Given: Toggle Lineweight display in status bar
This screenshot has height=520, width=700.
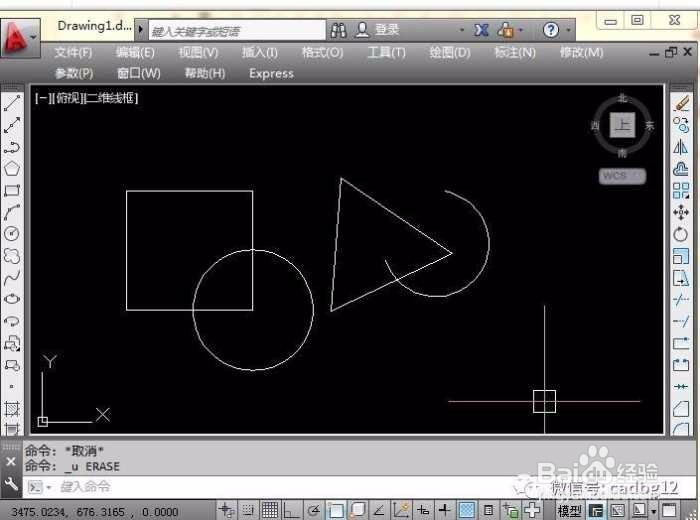Looking at the screenshot, I should tap(445, 510).
